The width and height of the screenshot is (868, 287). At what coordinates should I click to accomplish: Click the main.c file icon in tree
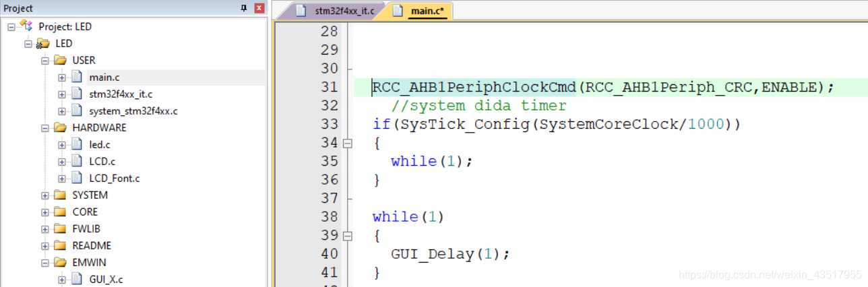click(x=76, y=77)
